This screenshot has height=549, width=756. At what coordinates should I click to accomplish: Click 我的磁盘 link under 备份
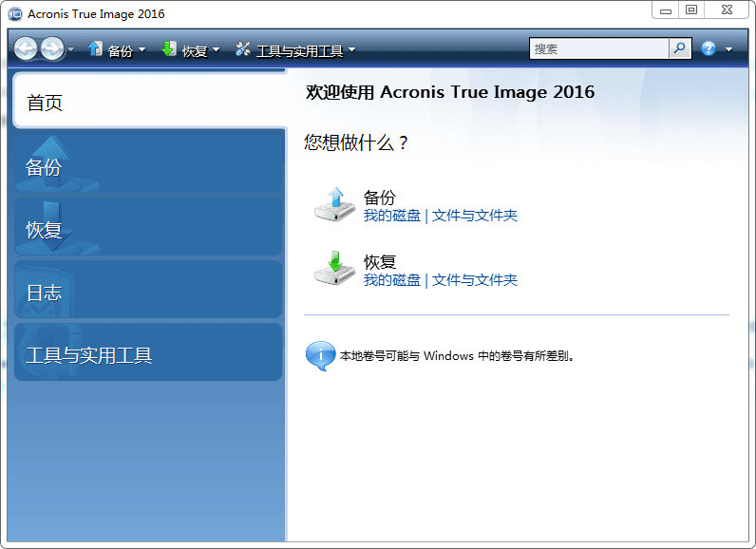tap(391, 216)
